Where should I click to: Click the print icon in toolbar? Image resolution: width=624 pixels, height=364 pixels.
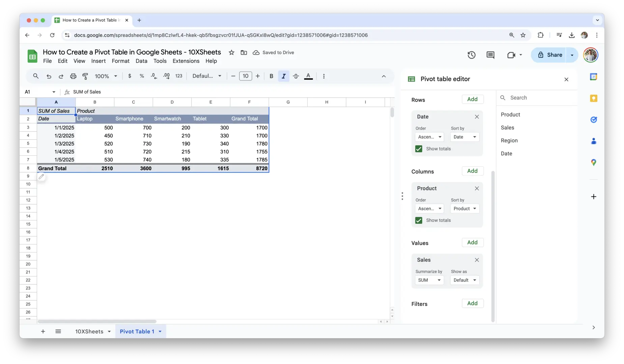pyautogui.click(x=73, y=76)
